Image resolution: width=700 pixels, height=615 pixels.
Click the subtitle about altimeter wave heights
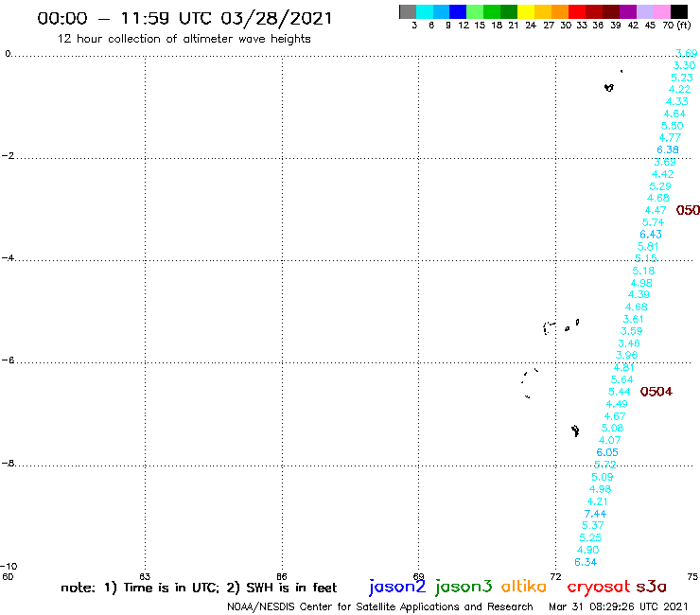pos(184,39)
